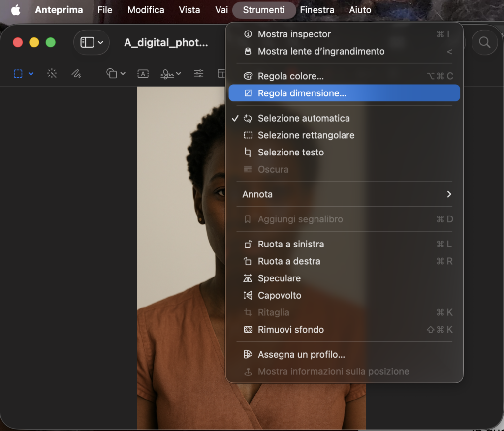Click the rectangular selection tool icon
The width and height of the screenshot is (504, 431).
coord(18,74)
